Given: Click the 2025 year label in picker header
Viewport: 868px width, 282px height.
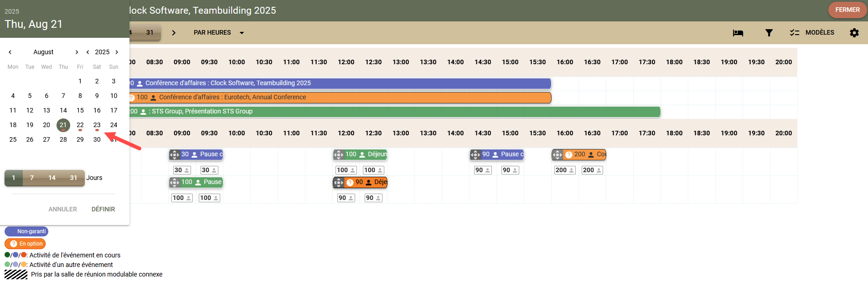Looking at the screenshot, I should (x=12, y=11).
